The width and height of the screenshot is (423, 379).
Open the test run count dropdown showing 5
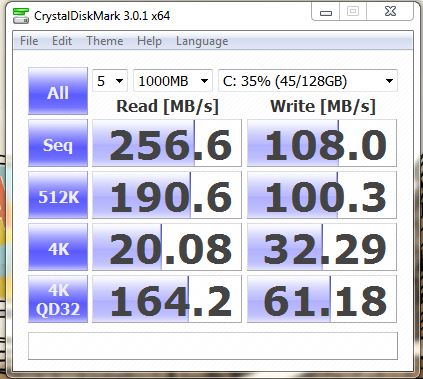[110, 81]
